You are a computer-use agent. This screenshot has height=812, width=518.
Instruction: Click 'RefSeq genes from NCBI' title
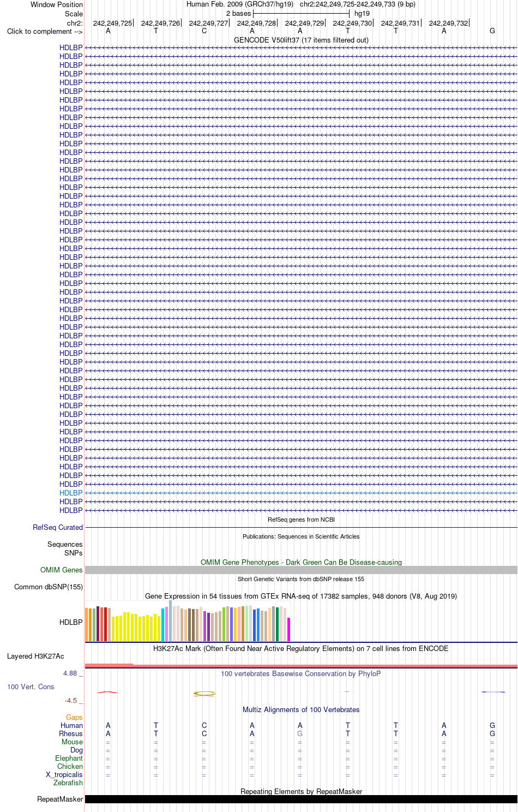[x=301, y=520]
